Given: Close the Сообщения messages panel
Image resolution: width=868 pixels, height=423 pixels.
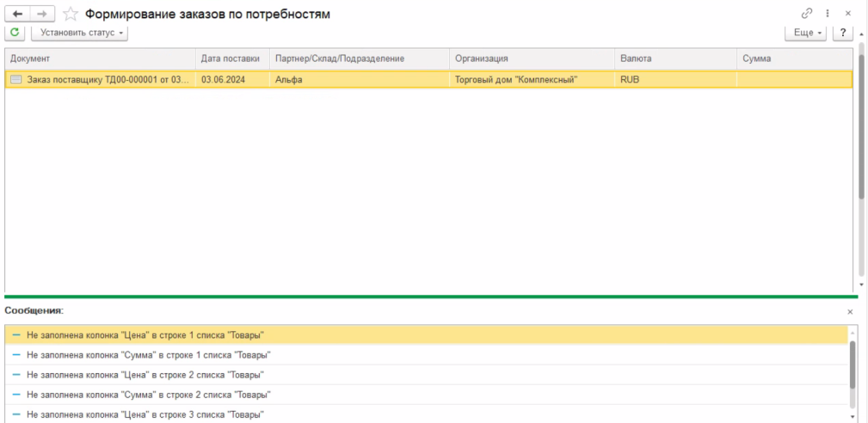Looking at the screenshot, I should point(850,311).
